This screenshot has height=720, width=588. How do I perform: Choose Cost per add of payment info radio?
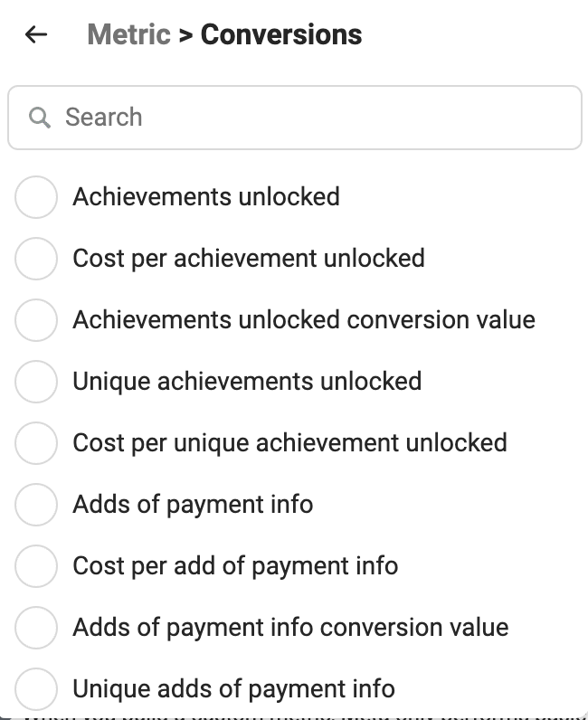[36, 566]
